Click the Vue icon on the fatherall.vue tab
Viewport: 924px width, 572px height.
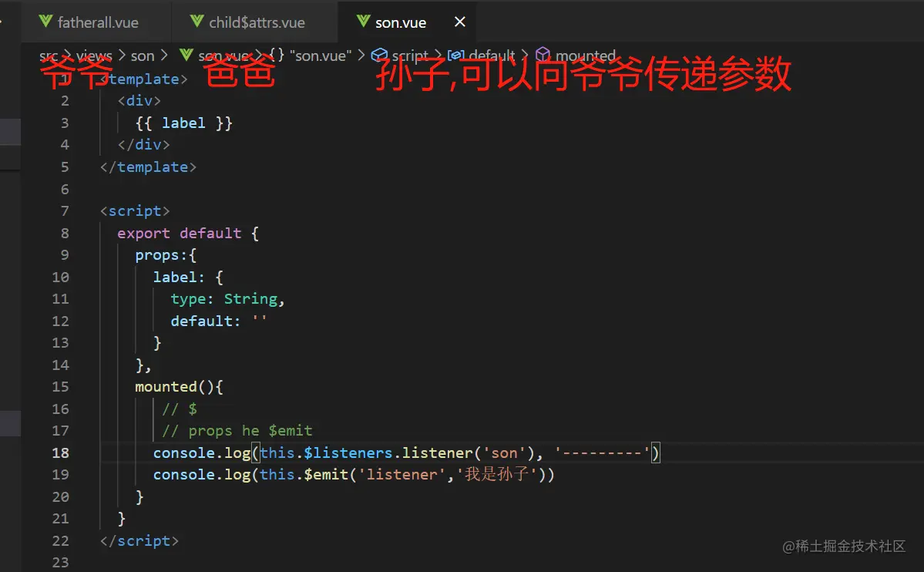45,22
